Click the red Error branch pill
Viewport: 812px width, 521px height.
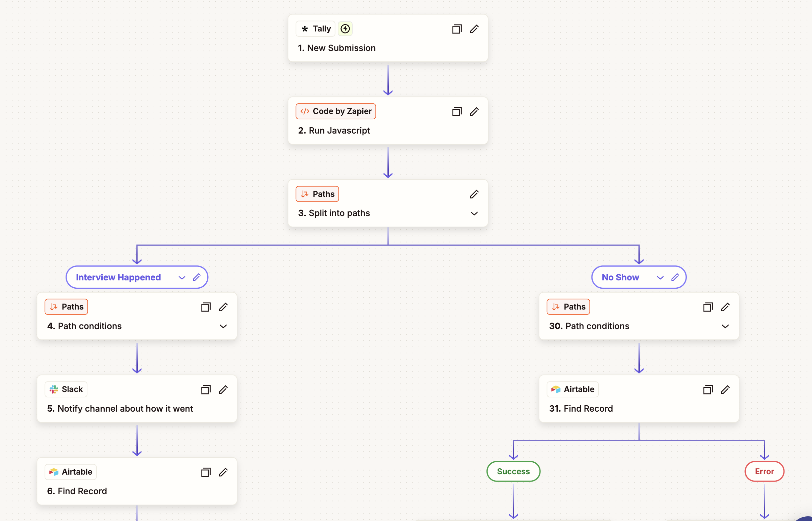pos(764,471)
